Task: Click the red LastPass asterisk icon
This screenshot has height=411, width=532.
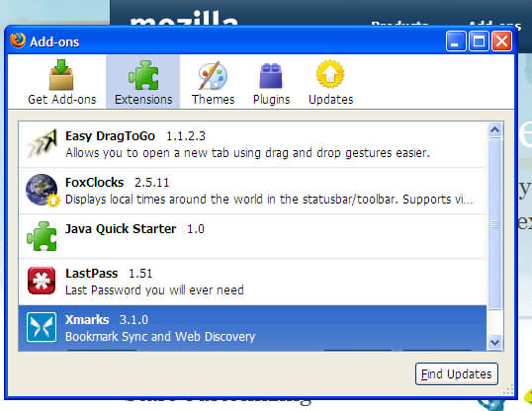Action: pos(42,281)
